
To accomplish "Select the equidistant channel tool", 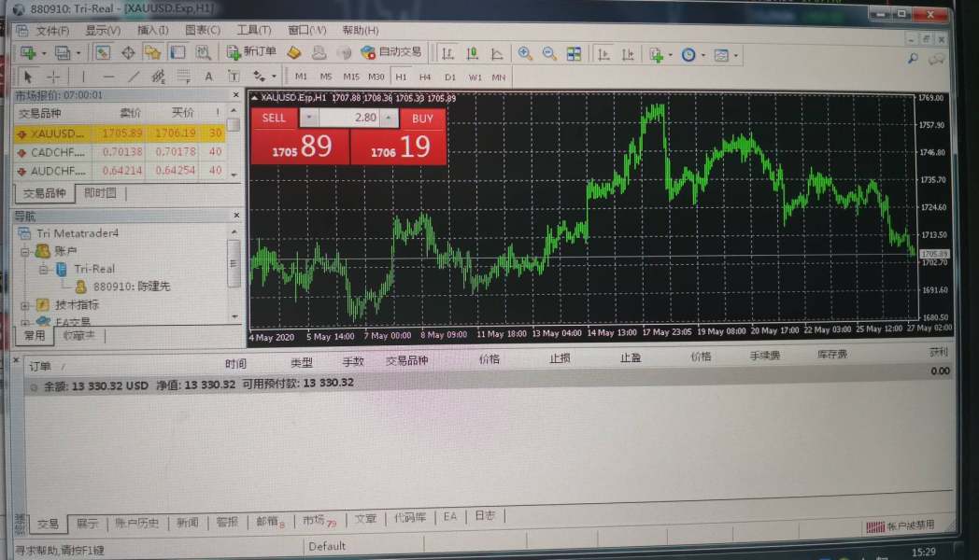I will pos(159,77).
